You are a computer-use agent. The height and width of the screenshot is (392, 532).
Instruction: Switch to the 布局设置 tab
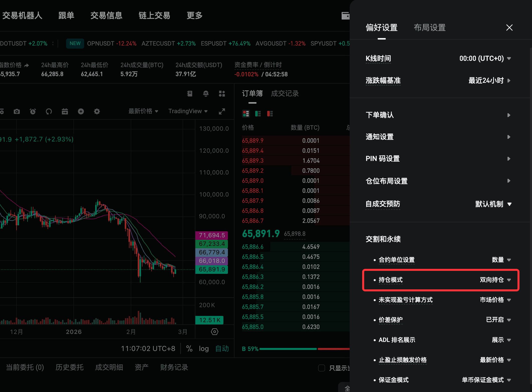click(429, 28)
